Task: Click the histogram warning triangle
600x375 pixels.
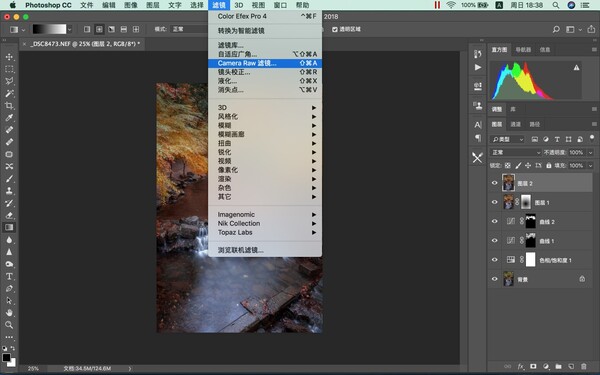Action: coord(576,68)
